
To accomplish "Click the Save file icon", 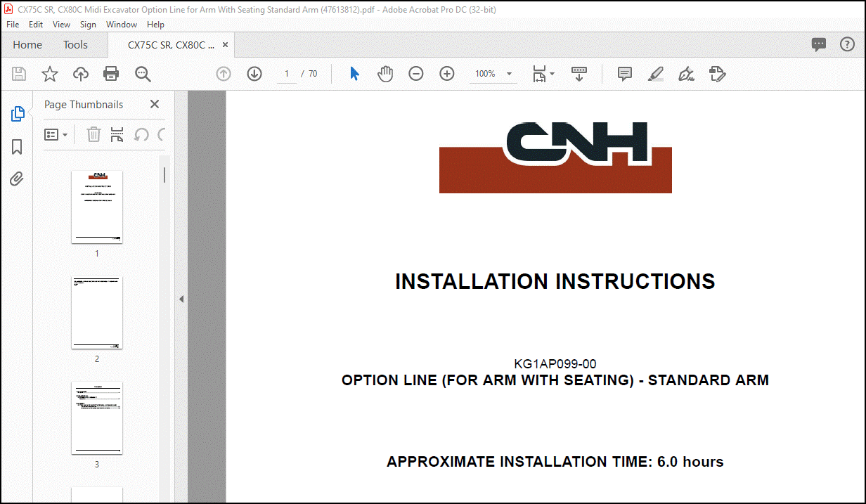I will [19, 74].
